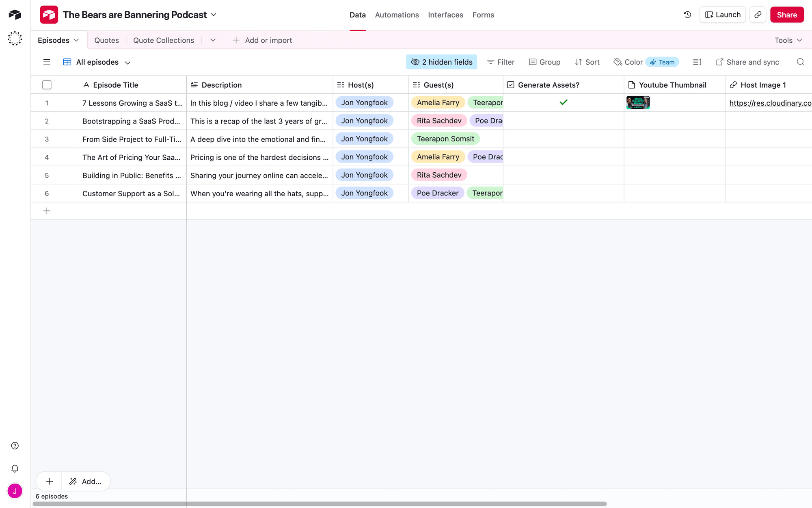This screenshot has width=812, height=508.
Task: Open the All episodes view dropdown
Action: pyautogui.click(x=127, y=63)
